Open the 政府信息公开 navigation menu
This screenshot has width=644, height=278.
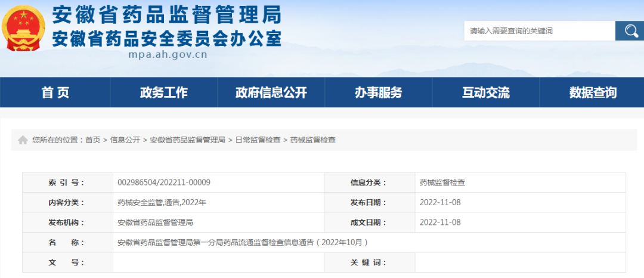pyautogui.click(x=271, y=92)
